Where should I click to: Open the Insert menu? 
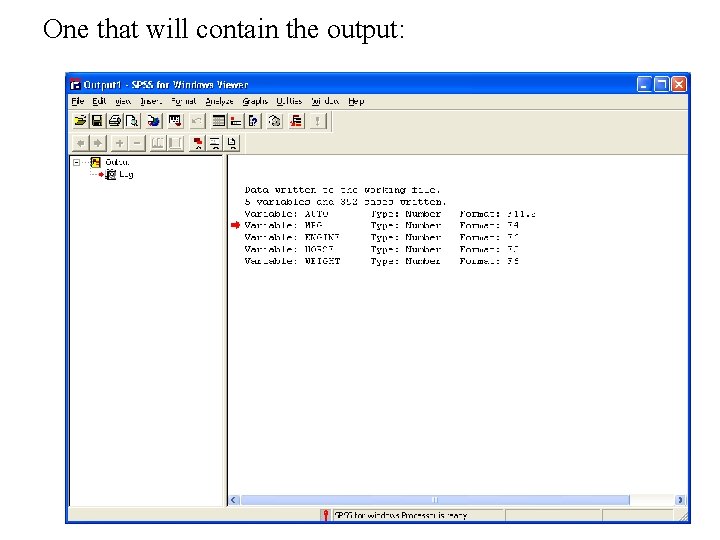151,101
